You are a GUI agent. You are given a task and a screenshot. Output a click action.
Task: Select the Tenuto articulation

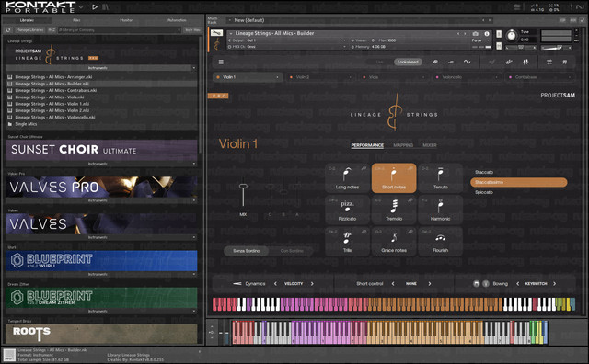point(440,178)
